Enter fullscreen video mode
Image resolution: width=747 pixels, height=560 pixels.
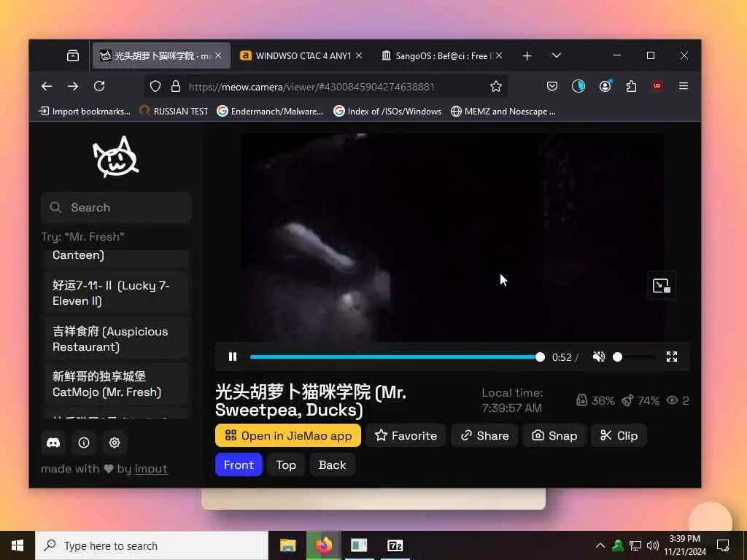click(x=672, y=357)
